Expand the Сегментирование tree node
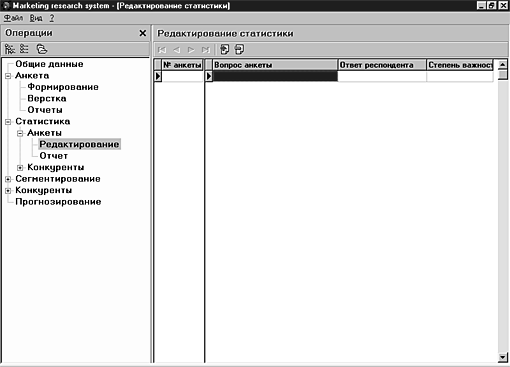Screen dimensions: 510x367 8,179
